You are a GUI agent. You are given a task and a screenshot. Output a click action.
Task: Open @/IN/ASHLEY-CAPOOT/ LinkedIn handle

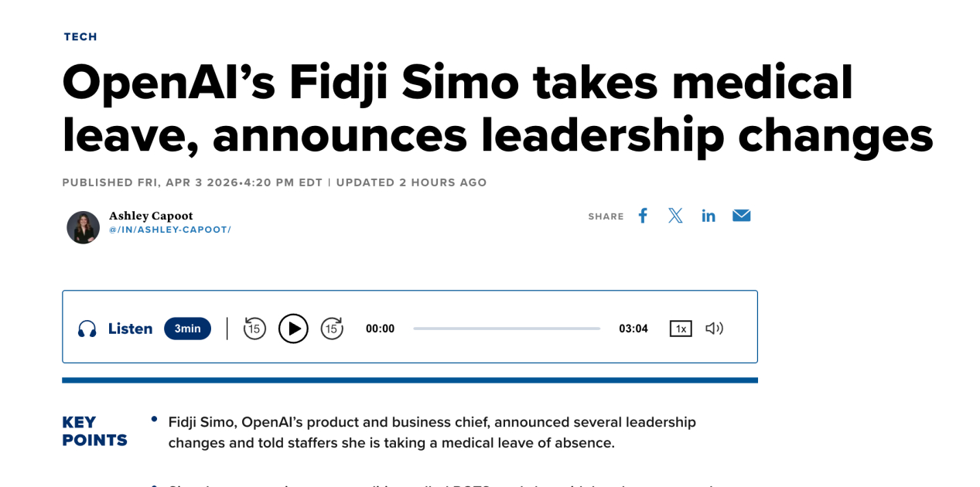169,230
